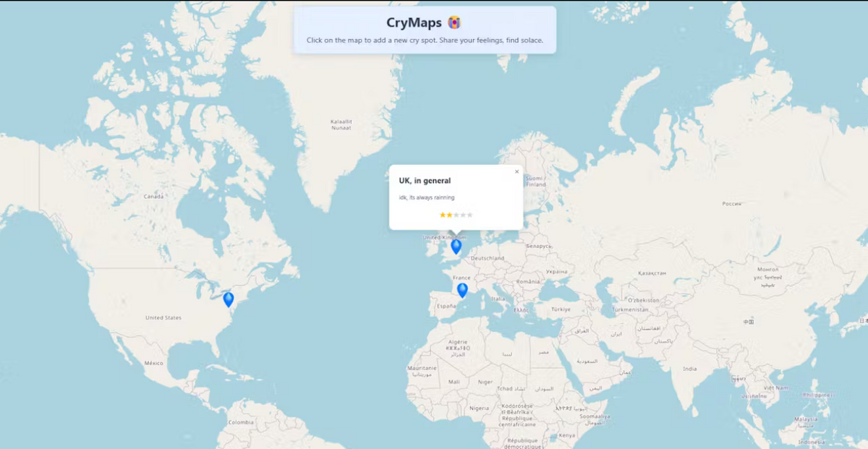Click the second highlighted yellow star
The width and height of the screenshot is (868, 449).
coord(449,215)
